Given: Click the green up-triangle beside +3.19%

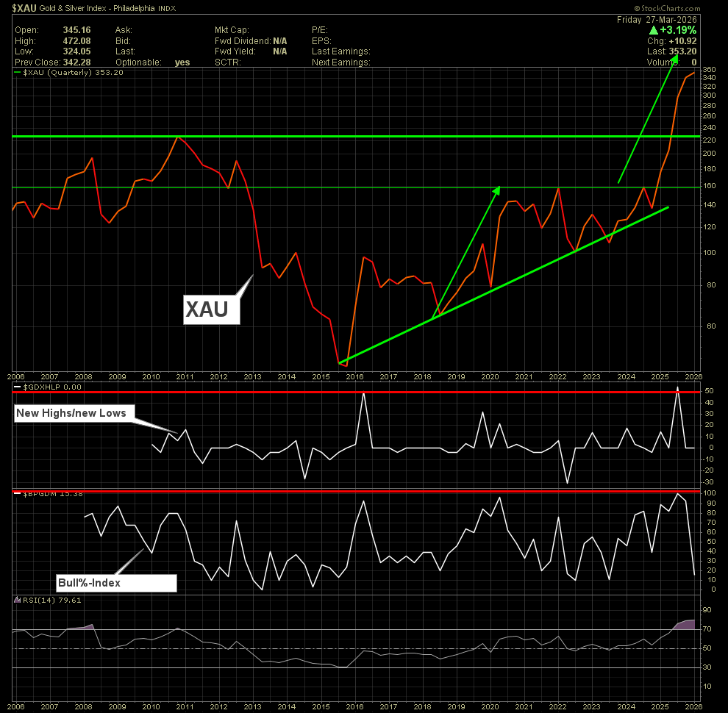Looking at the screenshot, I should click(653, 30).
